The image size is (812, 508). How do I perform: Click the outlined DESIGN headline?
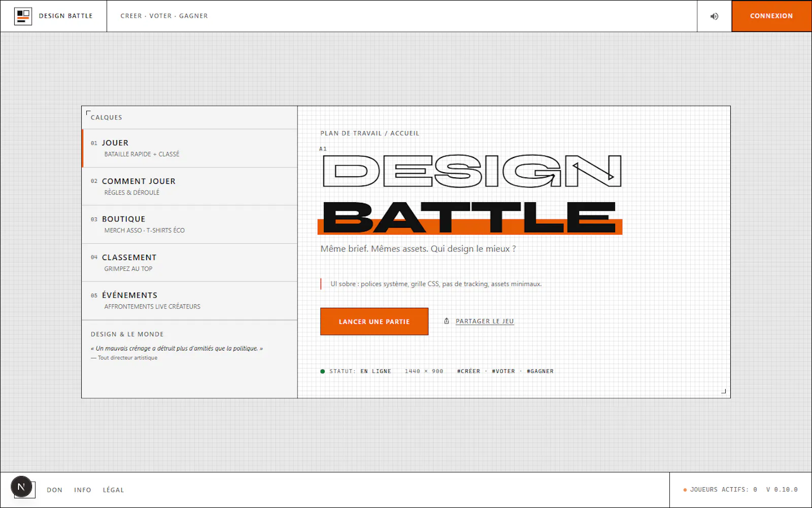(x=472, y=171)
